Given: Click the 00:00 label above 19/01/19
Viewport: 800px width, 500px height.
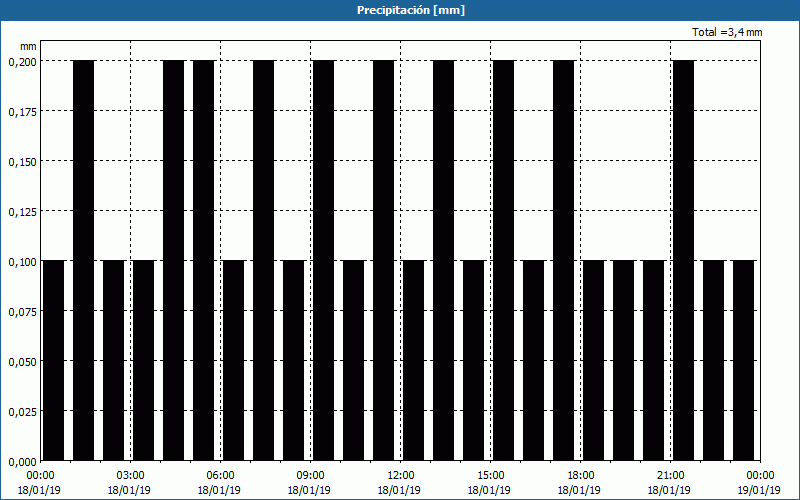Looking at the screenshot, I should point(760,476).
